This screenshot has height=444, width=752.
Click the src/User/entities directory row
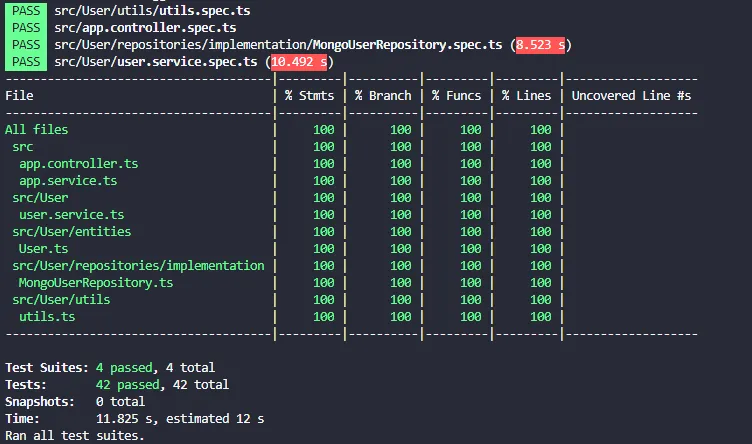pos(71,232)
